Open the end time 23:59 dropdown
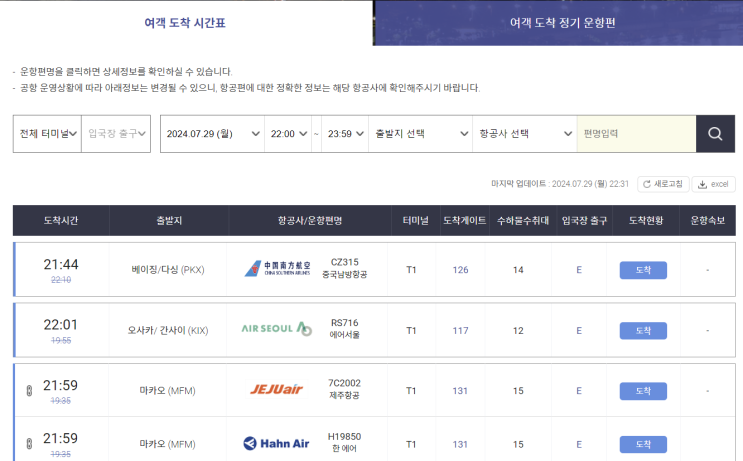Screen dimensions: 743x461 pyautogui.click(x=345, y=134)
